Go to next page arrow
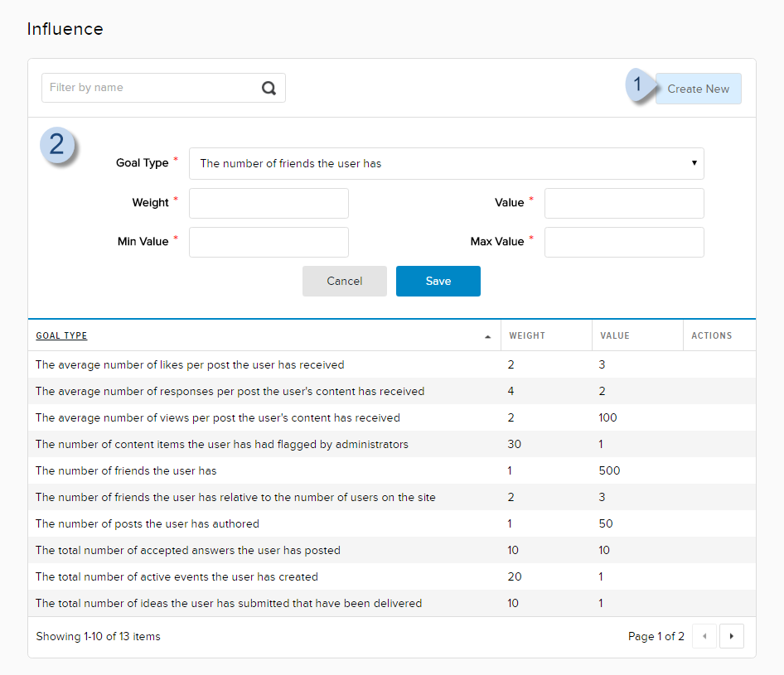 732,636
